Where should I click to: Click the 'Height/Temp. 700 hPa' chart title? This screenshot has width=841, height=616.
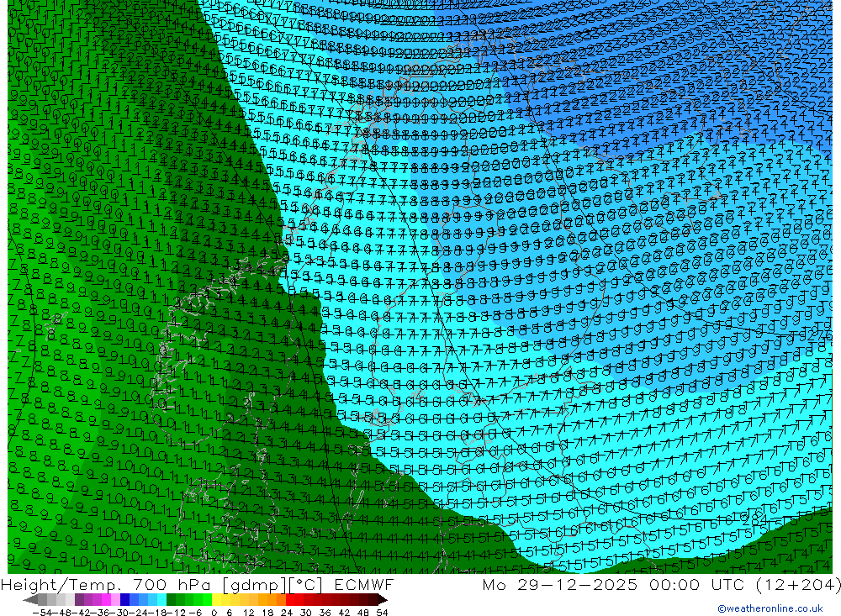coord(108,584)
